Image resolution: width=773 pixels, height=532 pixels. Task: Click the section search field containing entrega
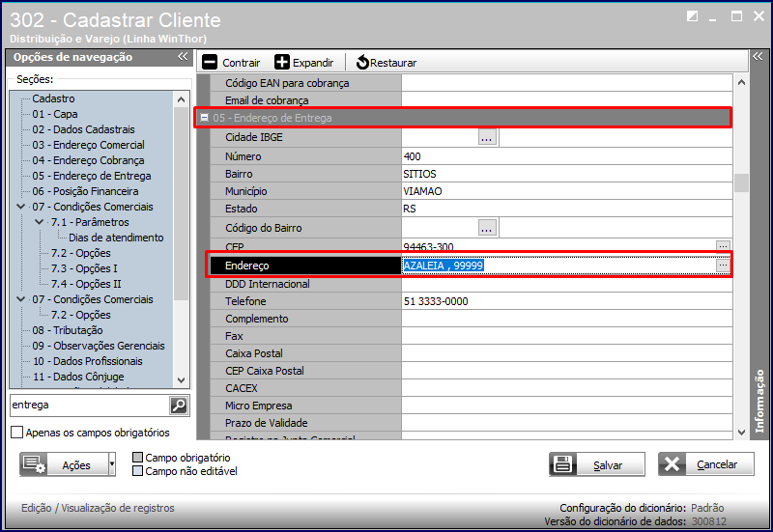[90, 406]
